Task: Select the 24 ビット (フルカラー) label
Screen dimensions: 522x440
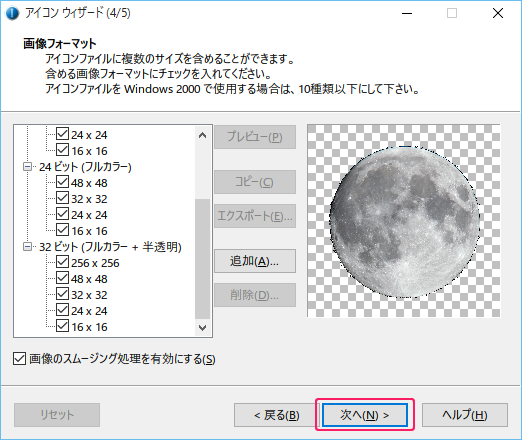Action: point(85,167)
